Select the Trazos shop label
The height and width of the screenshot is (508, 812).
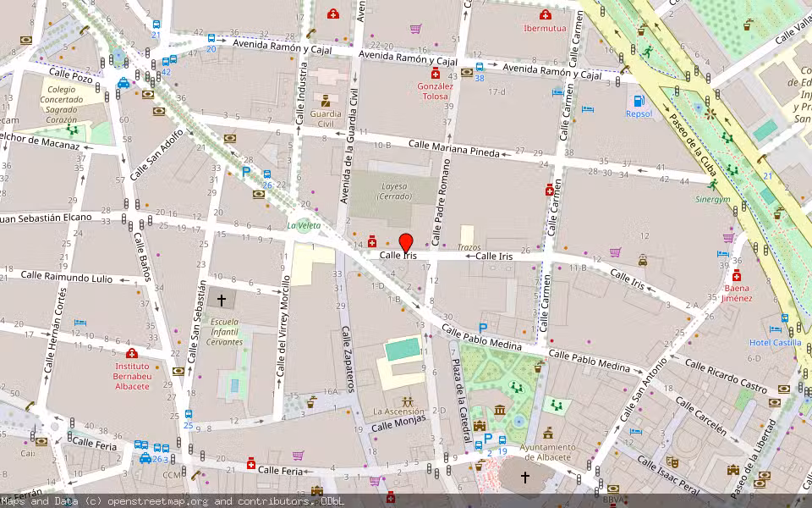469,247
